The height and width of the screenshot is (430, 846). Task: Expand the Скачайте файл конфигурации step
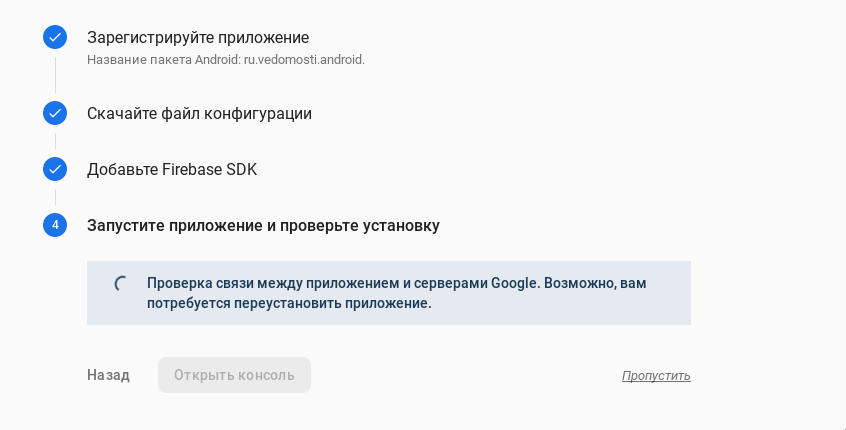[199, 113]
